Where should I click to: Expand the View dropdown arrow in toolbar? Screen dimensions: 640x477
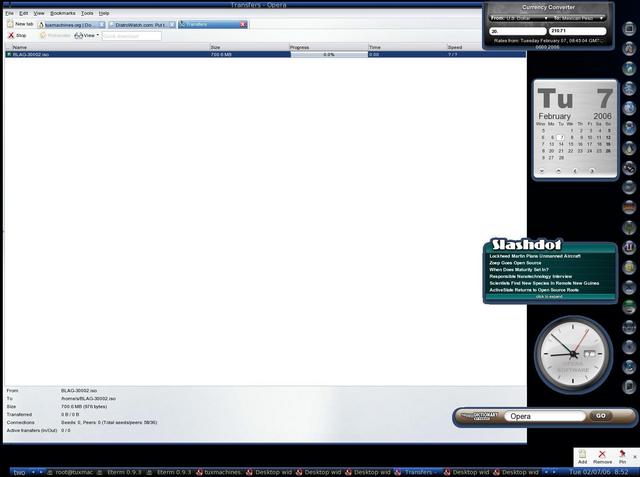point(98,35)
